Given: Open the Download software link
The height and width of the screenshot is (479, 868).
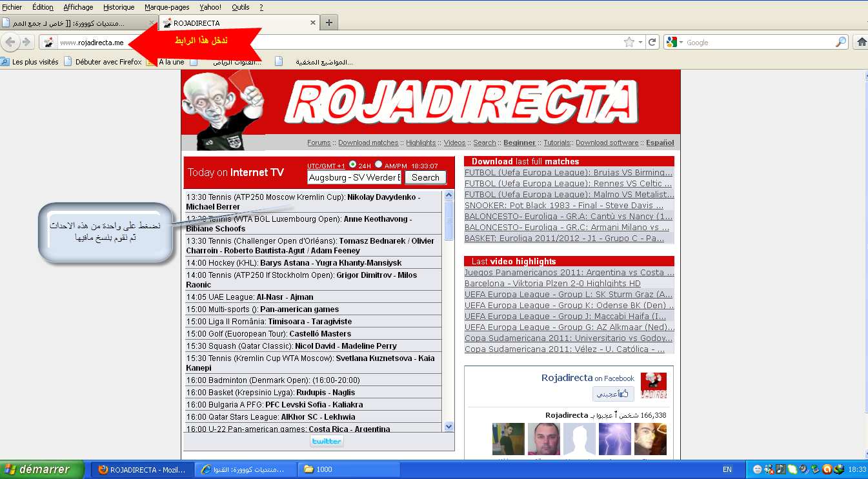Looking at the screenshot, I should coord(607,142).
